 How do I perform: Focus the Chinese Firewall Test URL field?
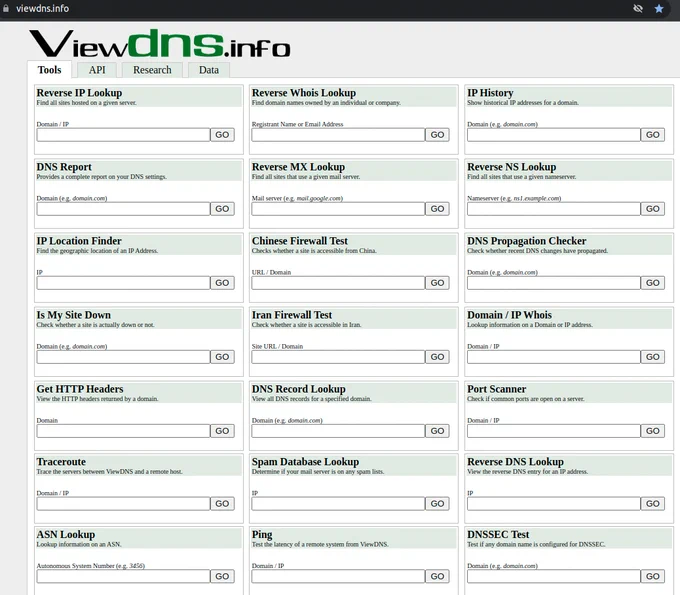[338, 283]
